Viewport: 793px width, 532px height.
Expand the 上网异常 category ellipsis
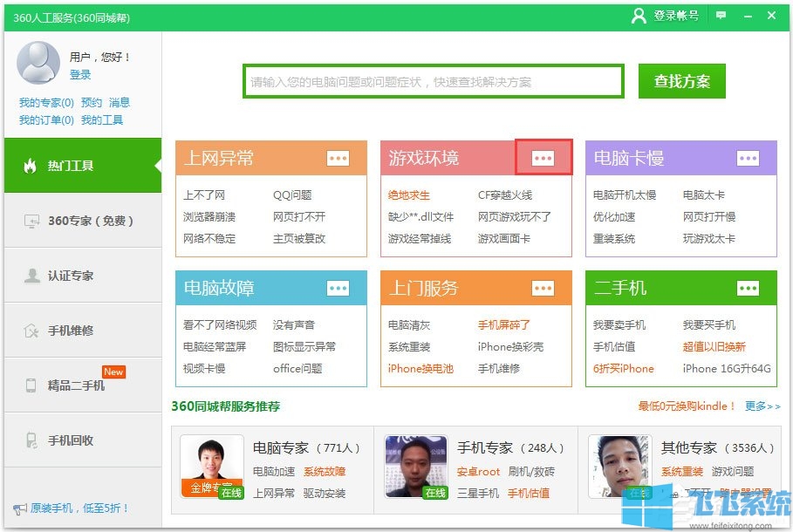point(338,159)
